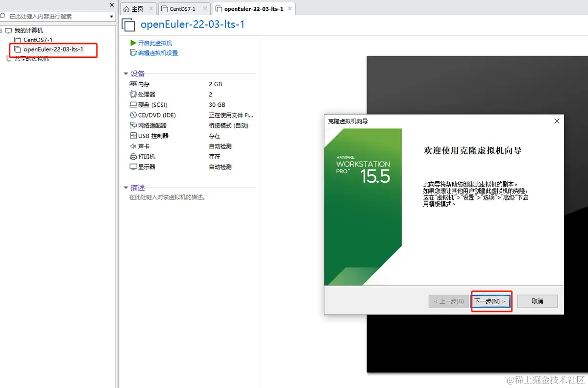Click the 声卡 device label
This screenshot has height=388, width=588.
tap(144, 146)
